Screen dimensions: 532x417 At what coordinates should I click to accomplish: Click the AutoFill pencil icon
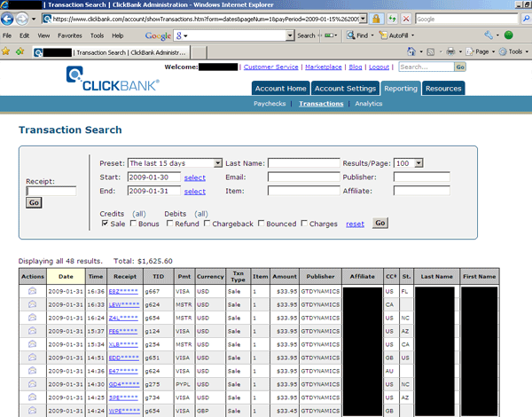point(383,35)
